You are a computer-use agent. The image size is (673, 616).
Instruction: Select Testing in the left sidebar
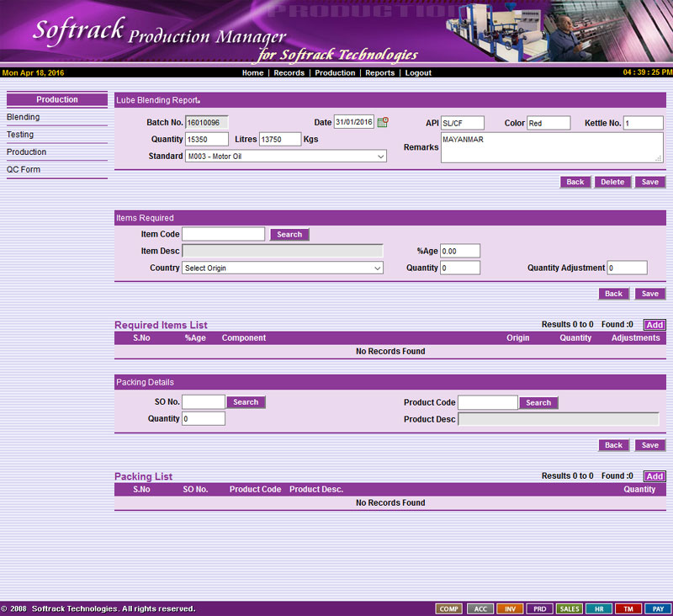click(x=20, y=135)
